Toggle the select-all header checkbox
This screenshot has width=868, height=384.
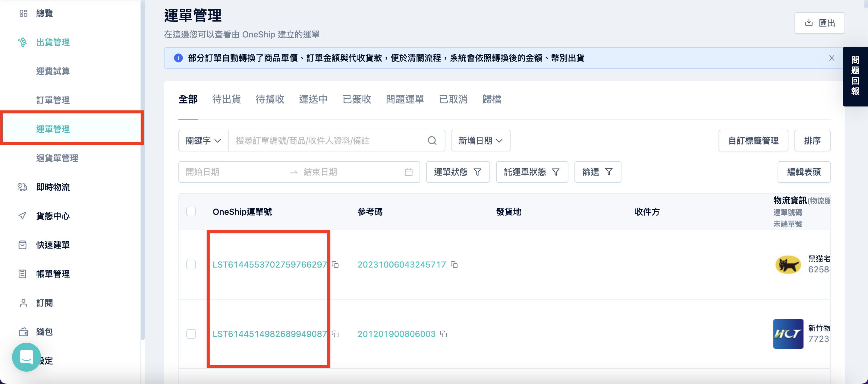coord(191,211)
